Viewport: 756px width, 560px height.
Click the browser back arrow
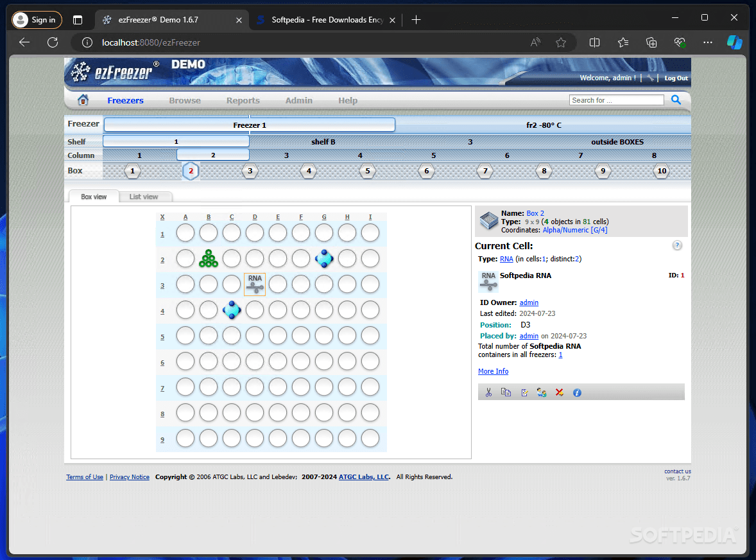click(24, 42)
